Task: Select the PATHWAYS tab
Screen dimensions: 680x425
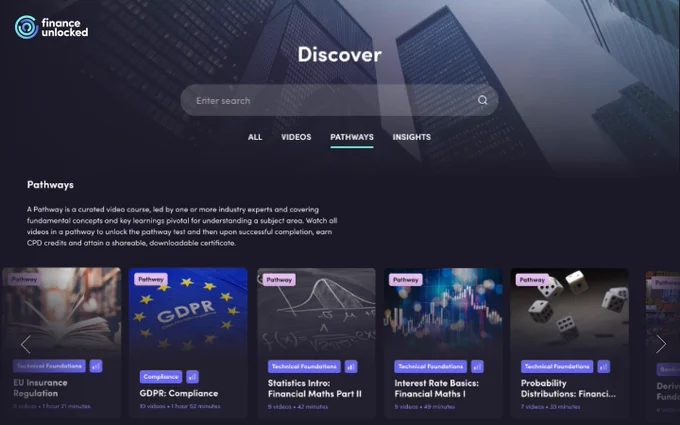Action: [x=352, y=137]
